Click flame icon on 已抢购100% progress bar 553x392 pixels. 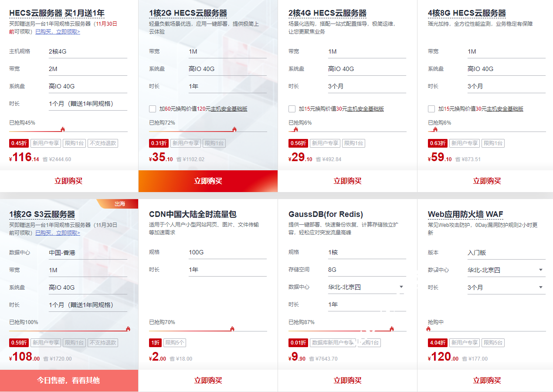(128, 329)
